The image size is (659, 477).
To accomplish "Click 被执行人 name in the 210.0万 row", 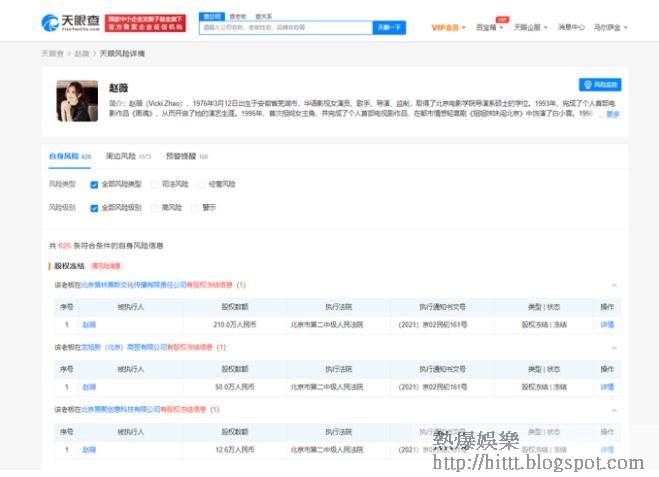I will [89, 325].
